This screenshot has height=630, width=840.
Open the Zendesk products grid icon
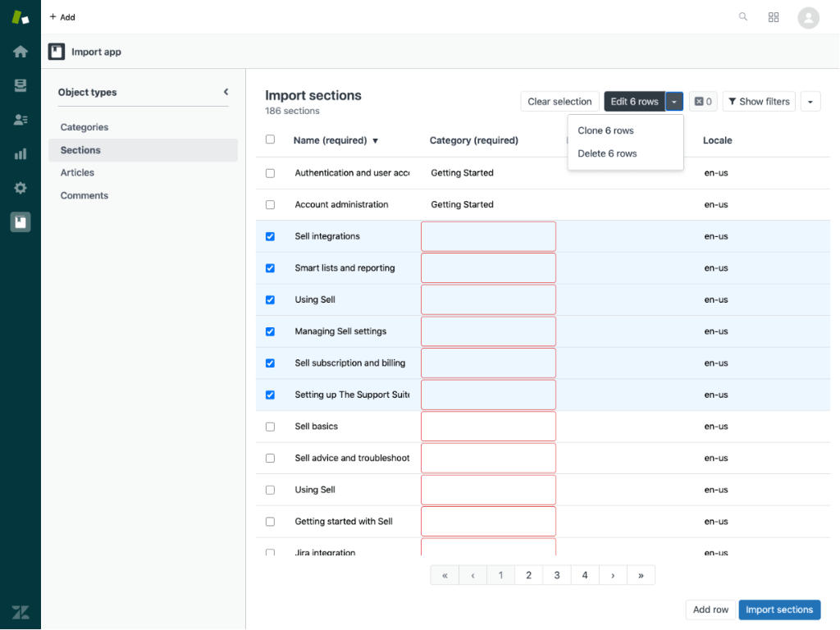(774, 16)
